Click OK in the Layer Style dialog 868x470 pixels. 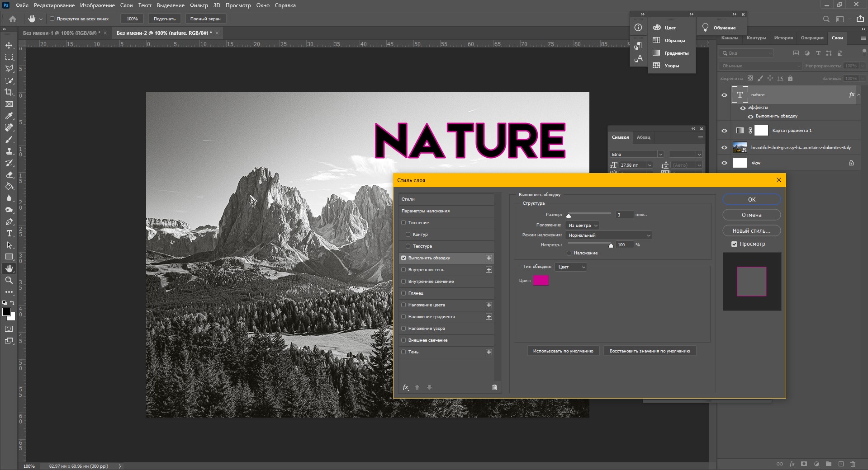(x=751, y=199)
